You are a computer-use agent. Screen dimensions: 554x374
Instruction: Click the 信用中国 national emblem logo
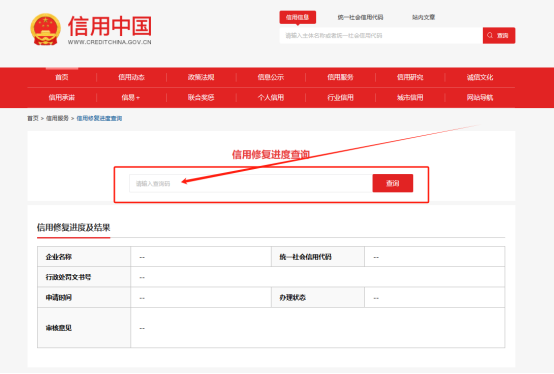coord(46,29)
